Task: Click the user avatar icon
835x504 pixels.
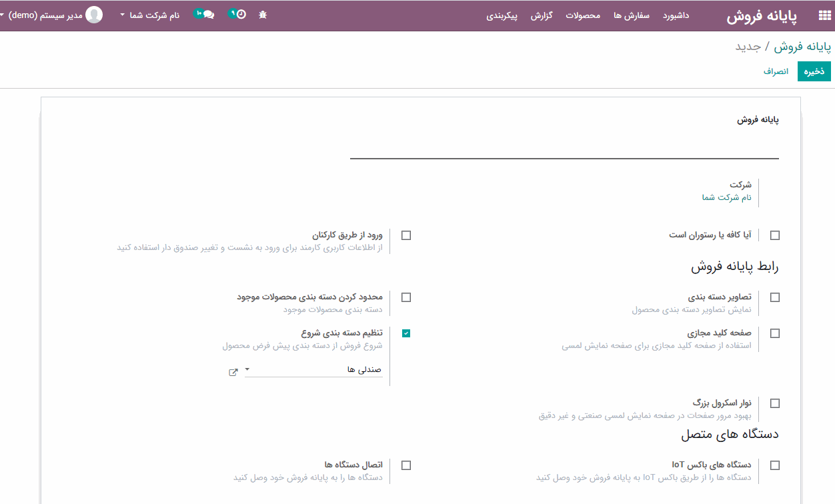Action: click(94, 15)
